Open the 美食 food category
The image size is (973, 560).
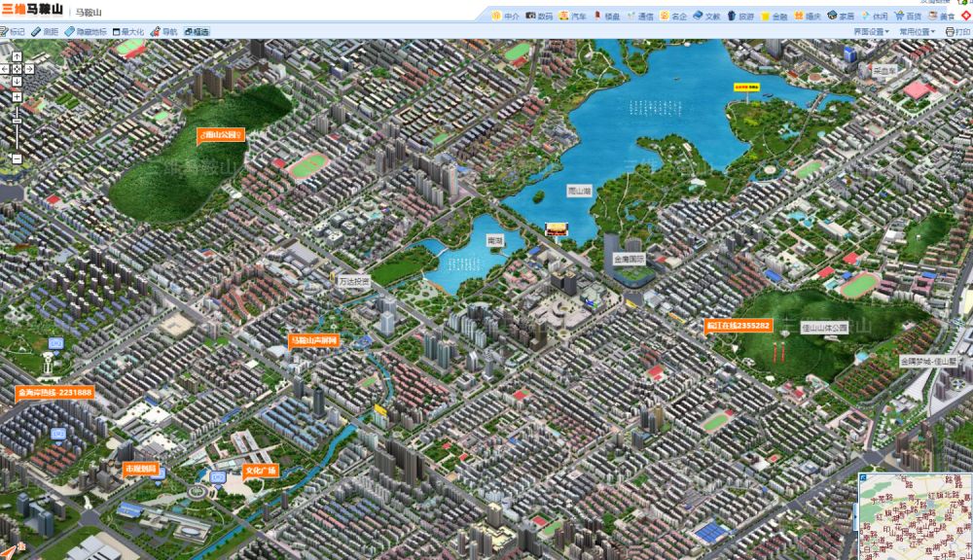pos(941,17)
